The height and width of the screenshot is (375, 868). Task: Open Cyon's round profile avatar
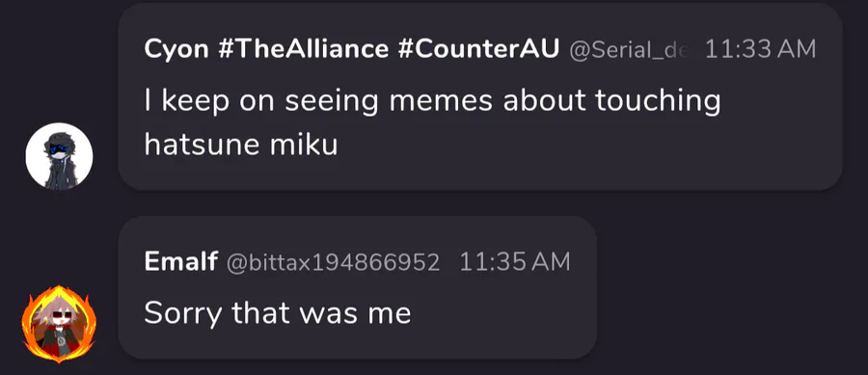tap(59, 157)
